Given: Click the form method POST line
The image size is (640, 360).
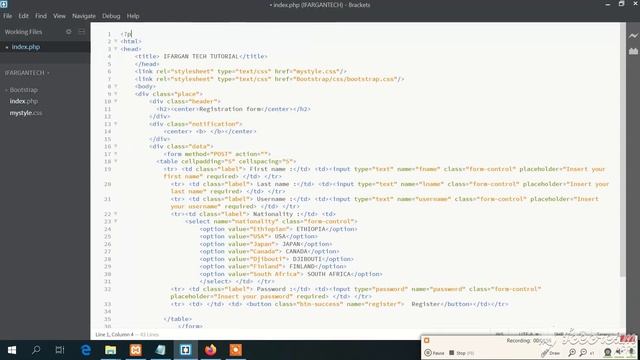Looking at the screenshot, I should [217, 154].
